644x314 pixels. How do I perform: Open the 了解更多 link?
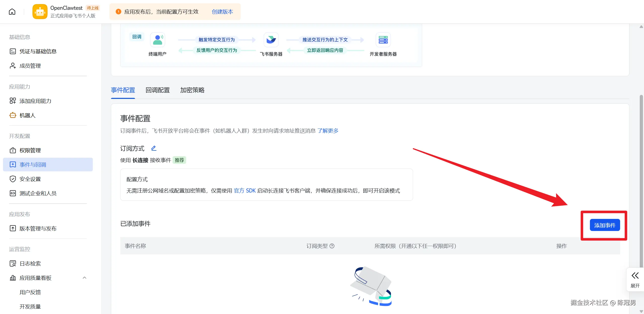pyautogui.click(x=328, y=131)
